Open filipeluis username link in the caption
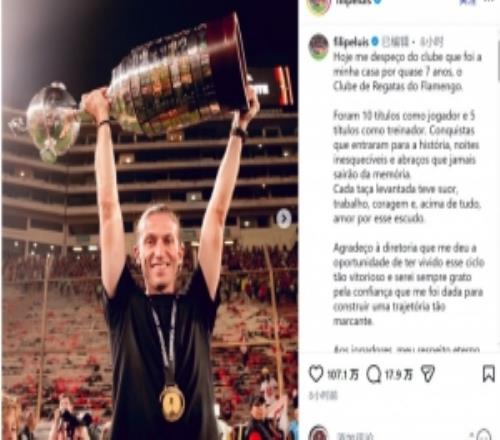 pos(351,42)
